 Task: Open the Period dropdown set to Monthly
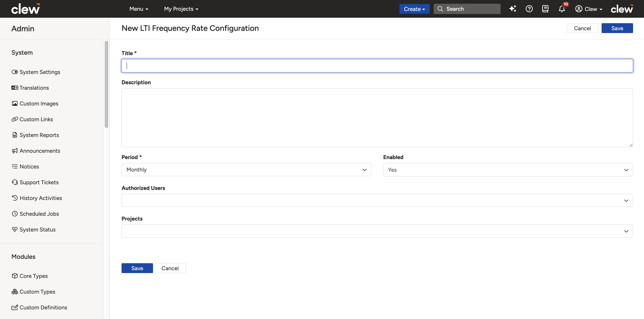[x=246, y=170]
